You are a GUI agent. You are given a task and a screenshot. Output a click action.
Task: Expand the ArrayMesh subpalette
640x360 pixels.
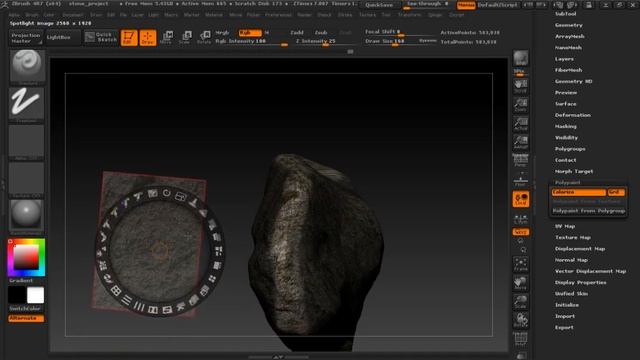570,36
